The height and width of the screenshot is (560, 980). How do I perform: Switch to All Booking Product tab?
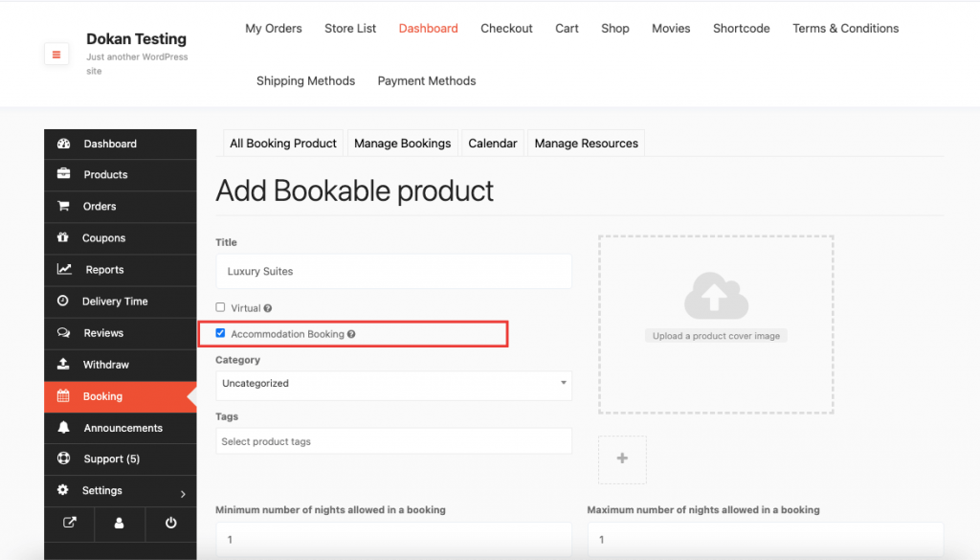(x=283, y=144)
